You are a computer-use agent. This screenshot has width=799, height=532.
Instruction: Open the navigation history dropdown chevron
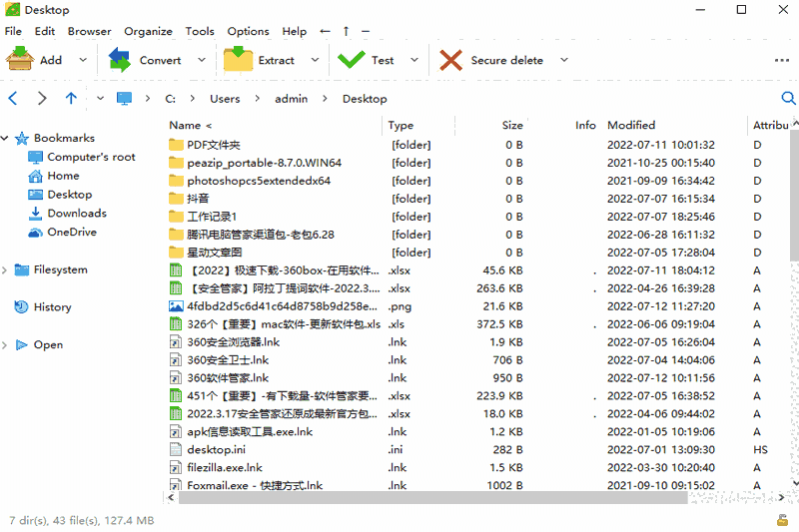click(x=101, y=98)
